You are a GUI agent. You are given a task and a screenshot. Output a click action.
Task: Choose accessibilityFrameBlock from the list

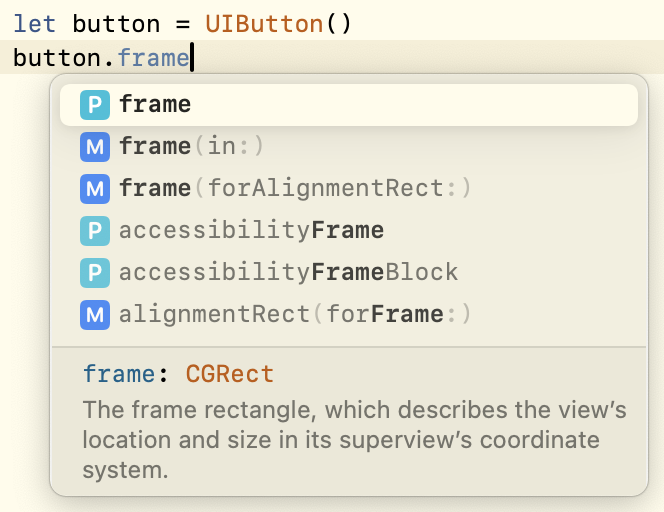coord(349,272)
